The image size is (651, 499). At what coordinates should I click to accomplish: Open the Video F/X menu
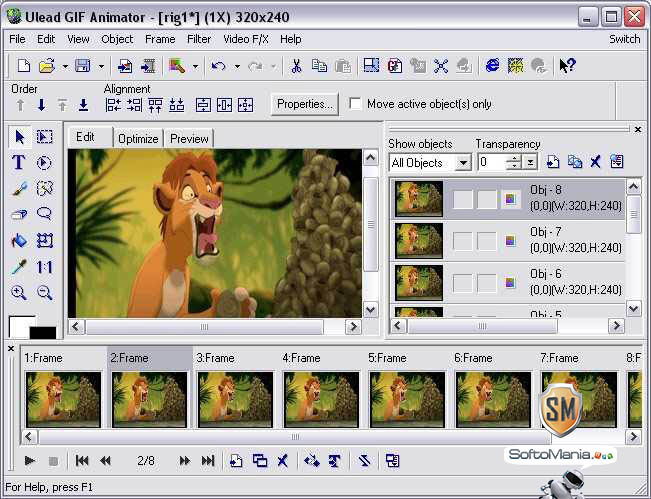tap(246, 39)
